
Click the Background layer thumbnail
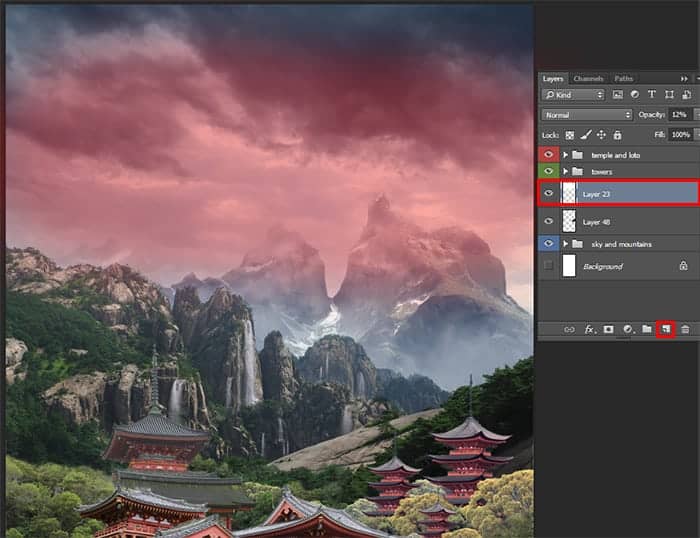point(569,266)
